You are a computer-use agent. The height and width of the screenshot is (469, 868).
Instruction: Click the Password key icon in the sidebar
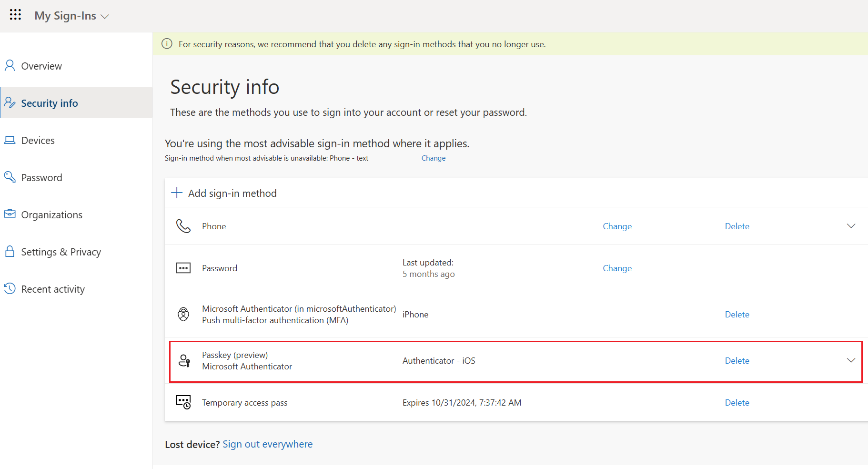click(x=10, y=177)
